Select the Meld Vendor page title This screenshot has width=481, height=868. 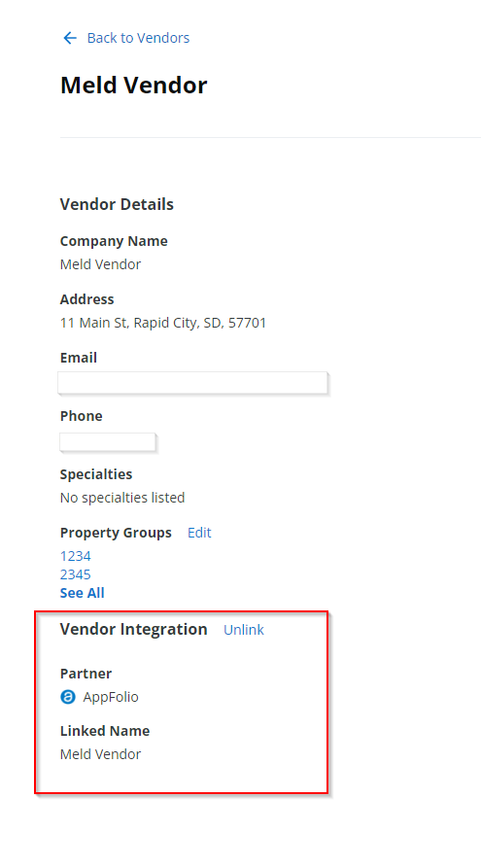coord(133,86)
